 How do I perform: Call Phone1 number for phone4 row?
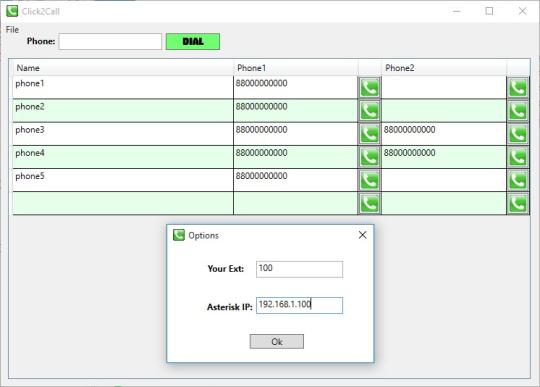coord(370,157)
